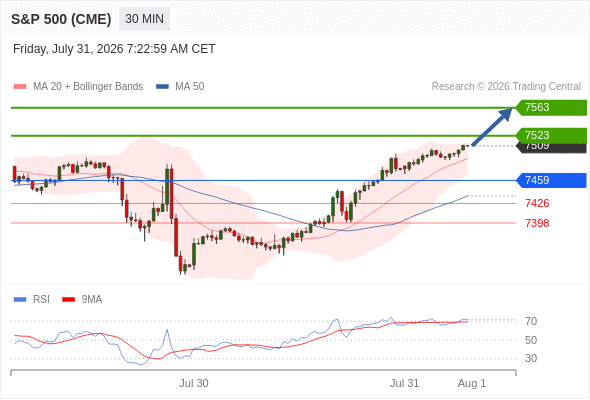Click the blue MA 50 legend swatch
This screenshot has height=400, width=590.
[162, 87]
